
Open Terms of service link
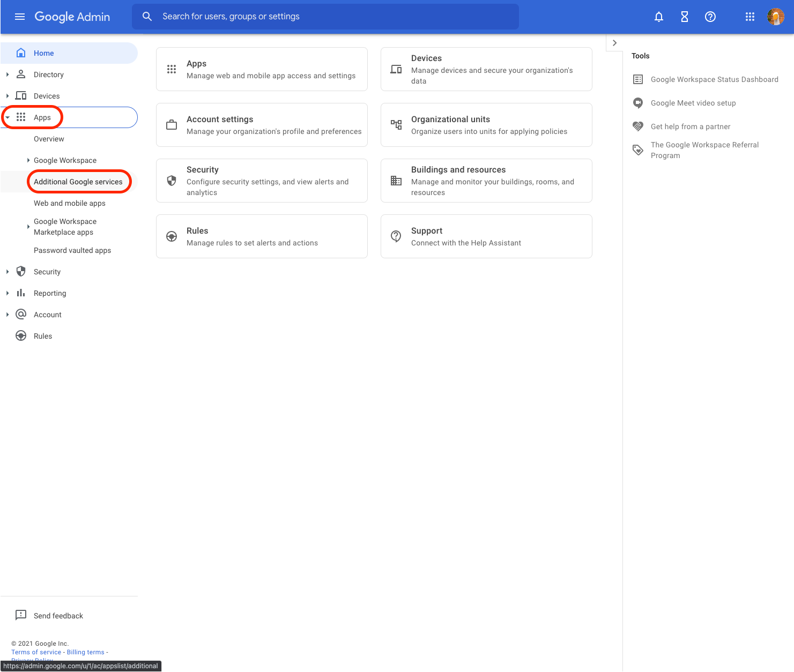[36, 652]
